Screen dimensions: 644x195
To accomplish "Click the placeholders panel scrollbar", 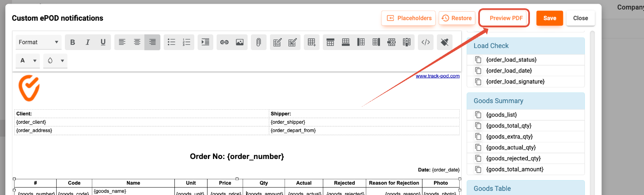I will point(592,113).
